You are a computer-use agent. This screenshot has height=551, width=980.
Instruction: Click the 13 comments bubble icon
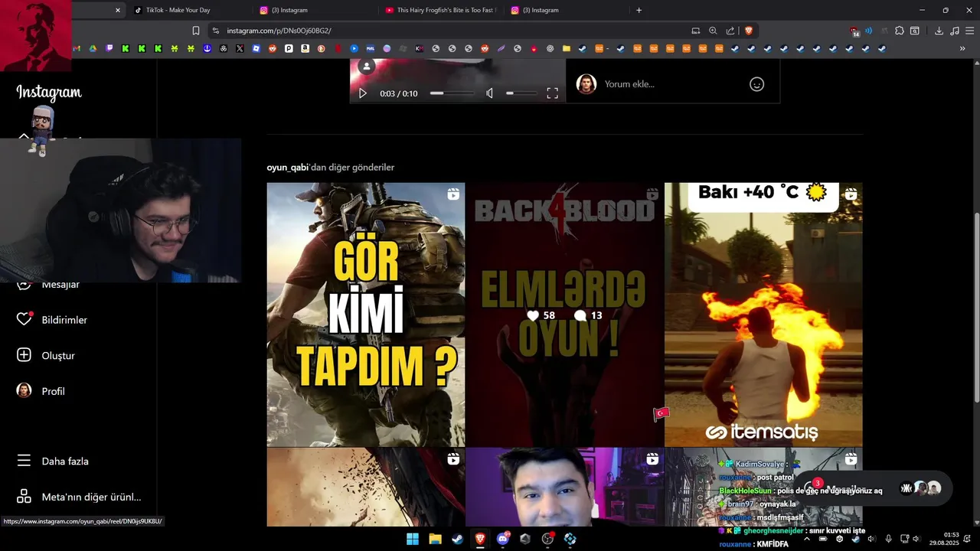(x=580, y=315)
